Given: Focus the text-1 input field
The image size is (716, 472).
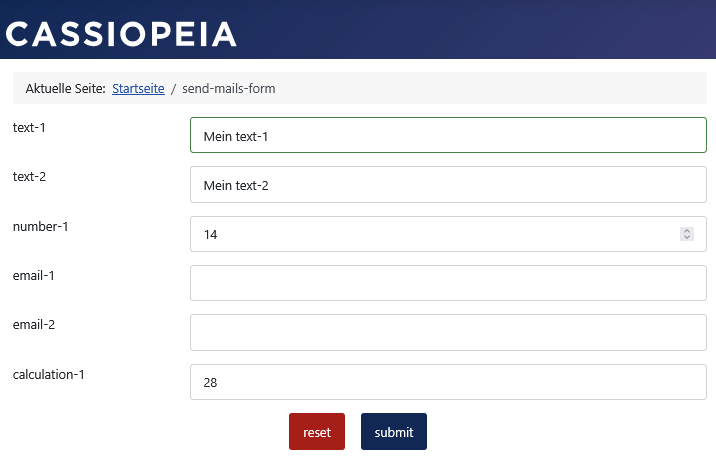Looking at the screenshot, I should pyautogui.click(x=448, y=136).
